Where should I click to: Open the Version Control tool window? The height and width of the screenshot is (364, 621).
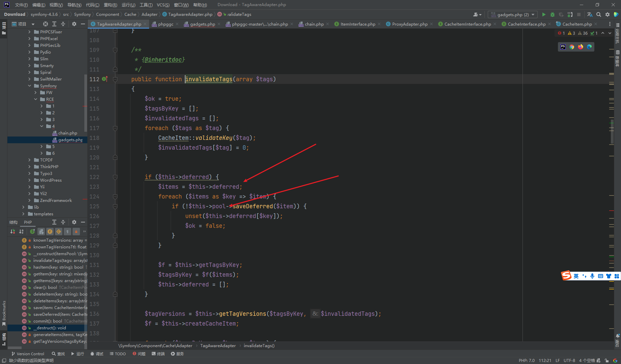(28, 354)
